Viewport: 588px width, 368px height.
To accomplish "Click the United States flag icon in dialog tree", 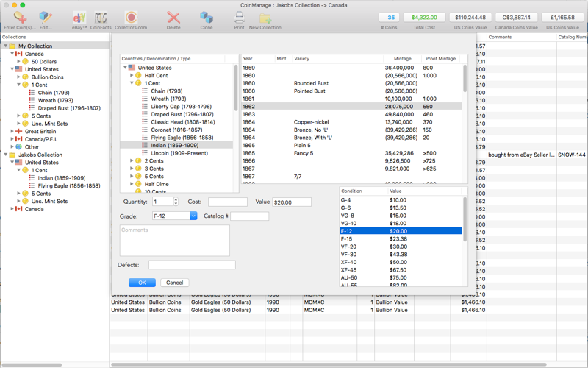I will 132,68.
